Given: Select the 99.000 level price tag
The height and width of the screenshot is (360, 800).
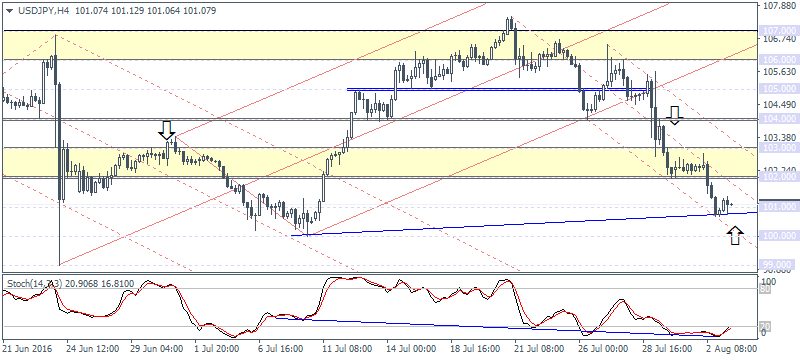Looking at the screenshot, I should pyautogui.click(x=778, y=265).
